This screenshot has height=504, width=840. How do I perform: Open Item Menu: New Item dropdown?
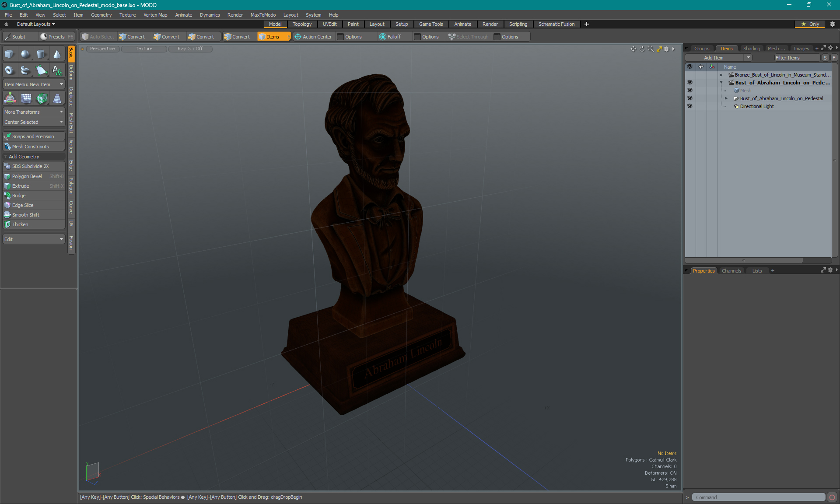coord(34,84)
